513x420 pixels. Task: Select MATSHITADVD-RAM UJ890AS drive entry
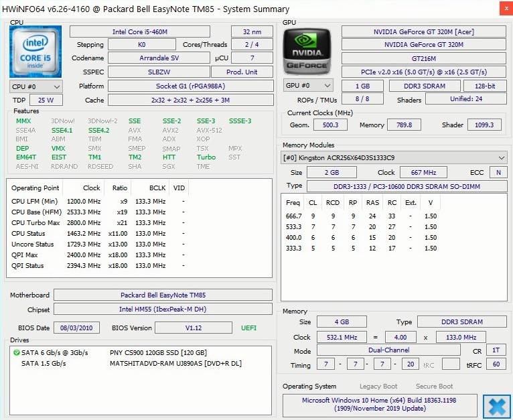[175, 363]
